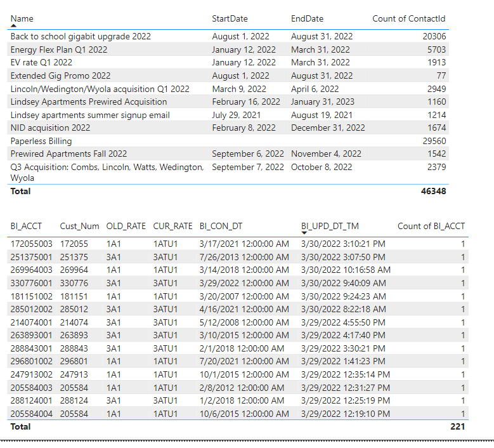The height and width of the screenshot is (448, 494).
Task: Click customer number 288124
Action: [74, 400]
